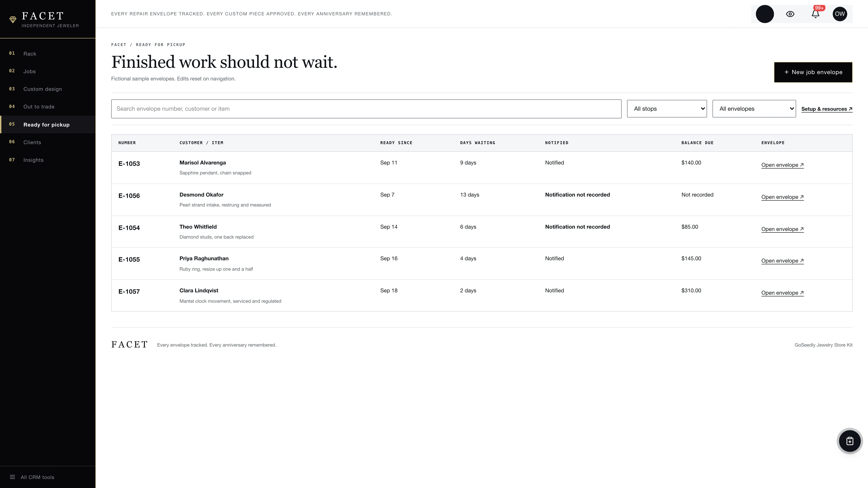
Task: Click the Facet diamond logo icon
Action: [x=13, y=20]
